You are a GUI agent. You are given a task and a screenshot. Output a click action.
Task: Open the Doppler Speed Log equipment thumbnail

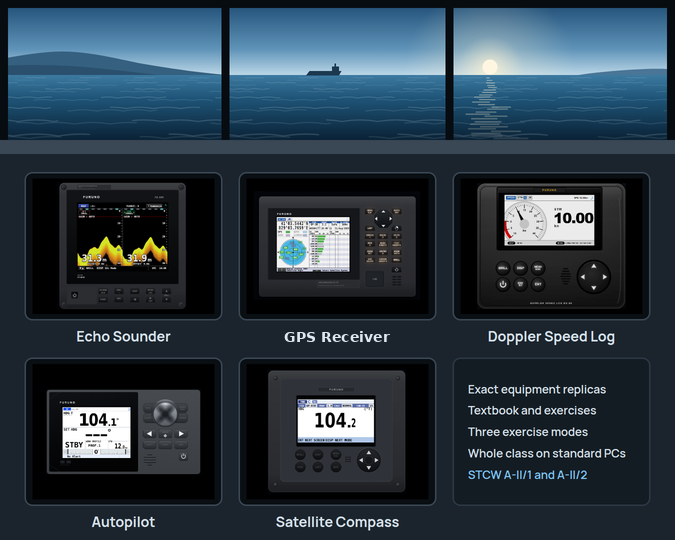(x=551, y=246)
